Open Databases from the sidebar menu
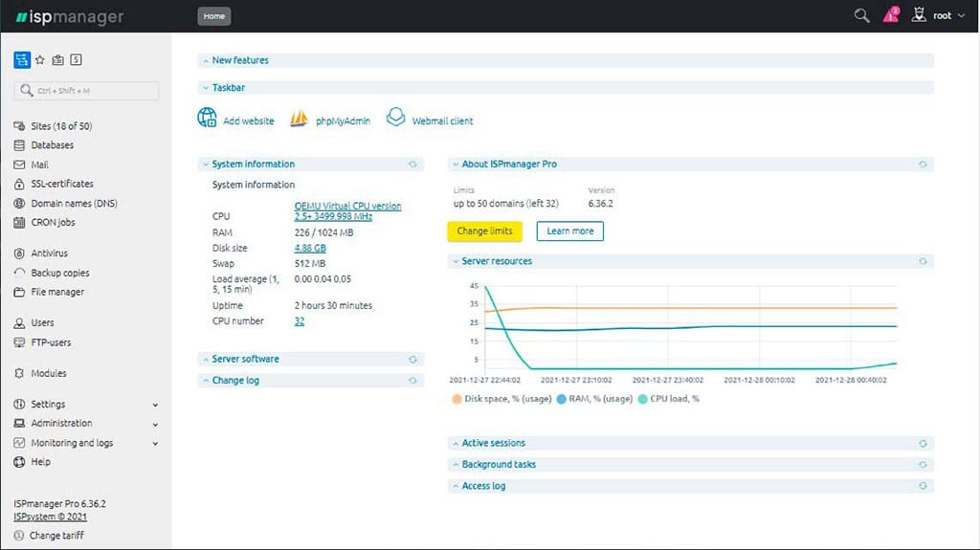Image resolution: width=980 pixels, height=550 pixels. point(52,145)
